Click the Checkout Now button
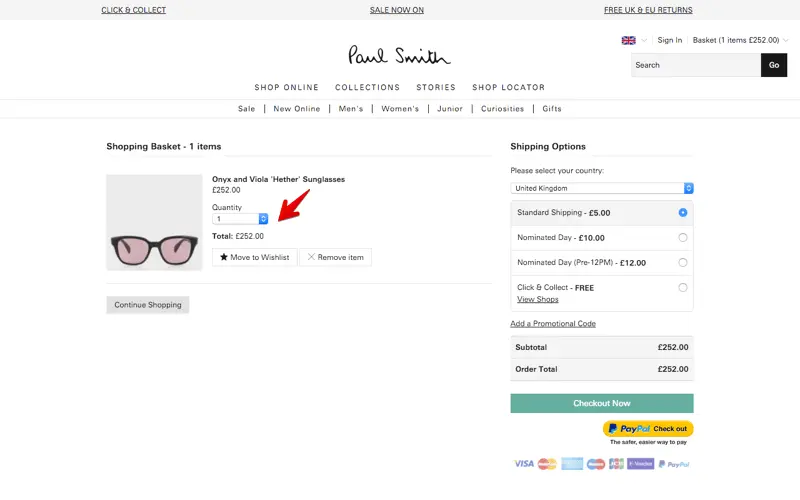Viewport: 800px width, 500px height. coord(602,403)
